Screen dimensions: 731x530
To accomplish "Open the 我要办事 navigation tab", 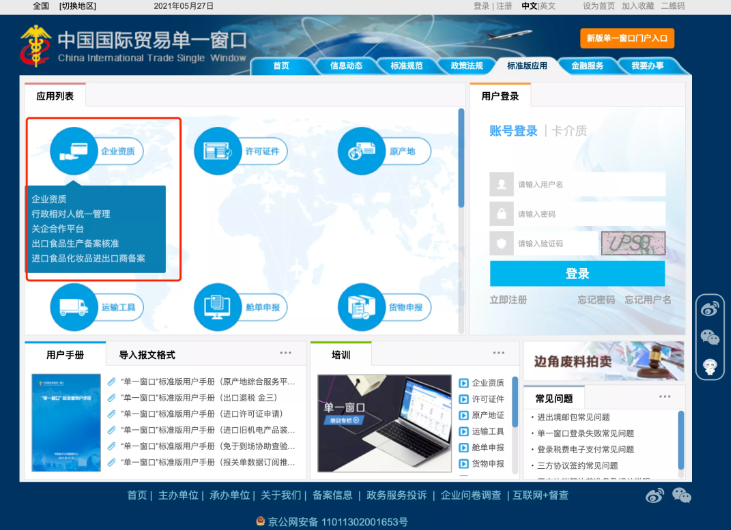I will tap(648, 66).
